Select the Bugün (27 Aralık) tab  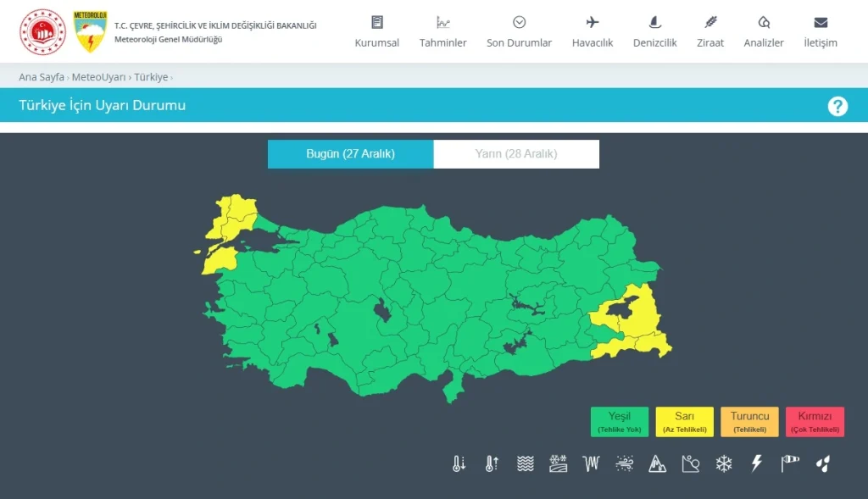[350, 154]
